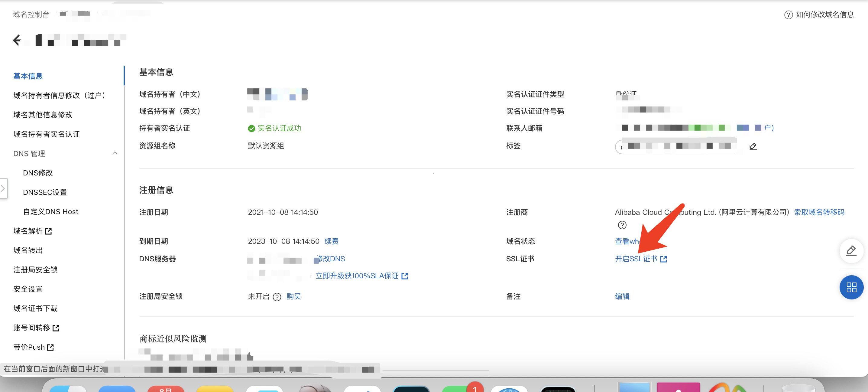Click 立即升级获100%SLA保证 link
Viewport: 868px width, 392px height.
[357, 276]
